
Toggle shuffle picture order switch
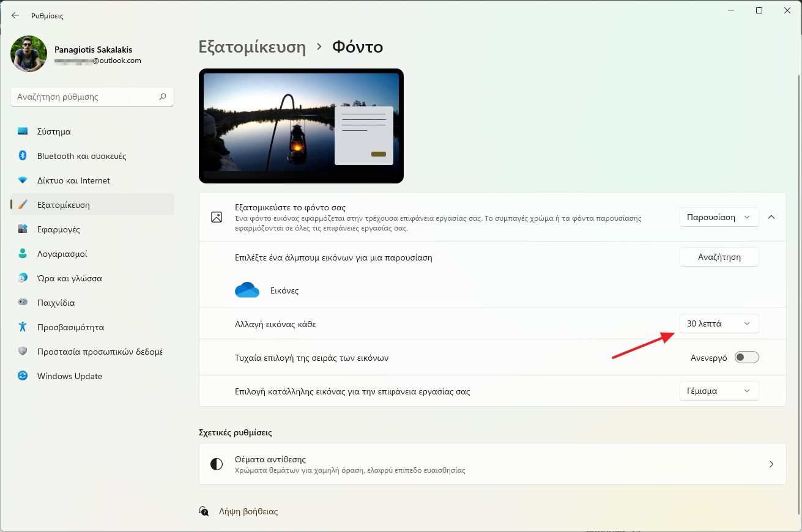point(746,358)
